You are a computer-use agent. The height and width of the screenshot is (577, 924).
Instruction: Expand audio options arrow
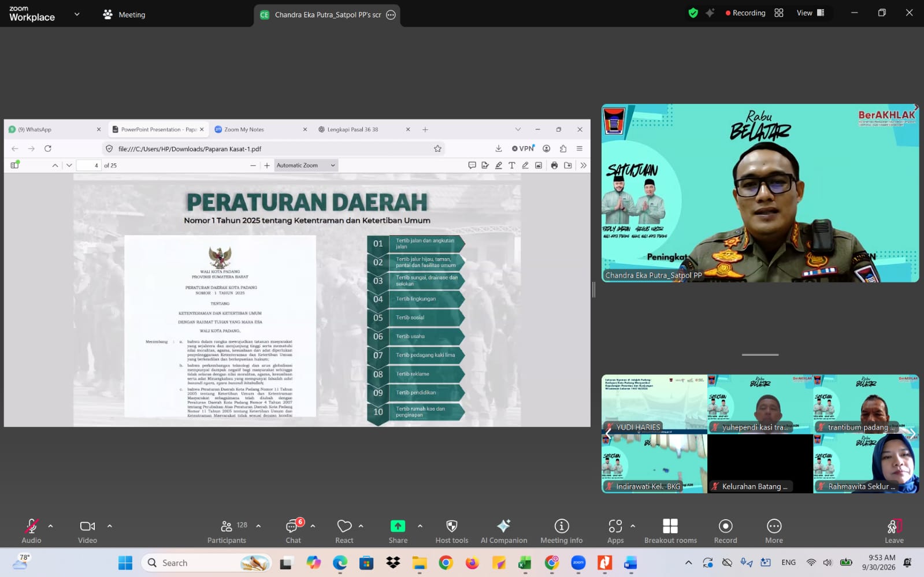coord(50,526)
